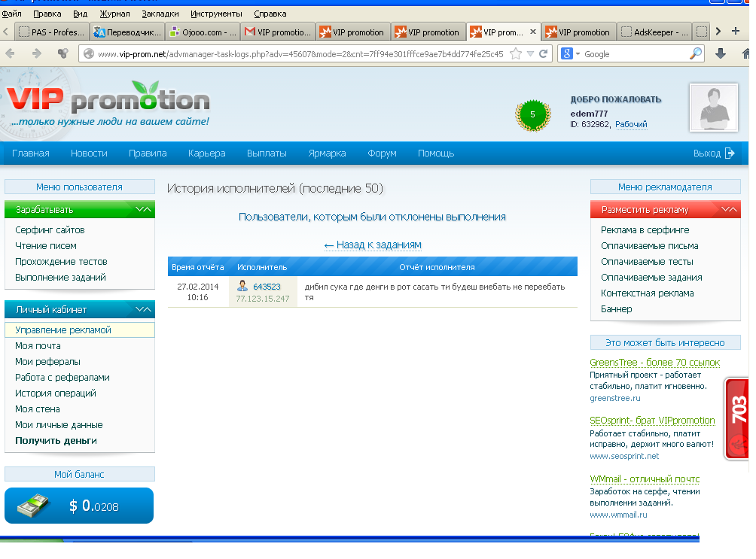This screenshot has width=756, height=559.
Task: Open the Google search engine dropdown
Action: click(x=578, y=54)
